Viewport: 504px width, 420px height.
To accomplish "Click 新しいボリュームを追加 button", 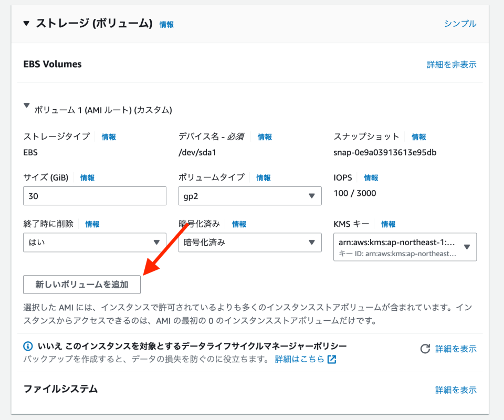I will [82, 285].
